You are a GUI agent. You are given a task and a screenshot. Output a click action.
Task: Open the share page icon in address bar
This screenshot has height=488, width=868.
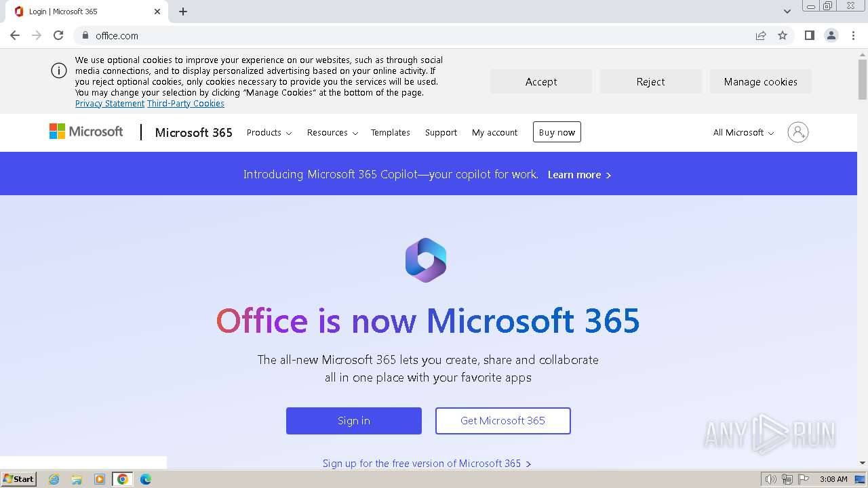pos(761,35)
